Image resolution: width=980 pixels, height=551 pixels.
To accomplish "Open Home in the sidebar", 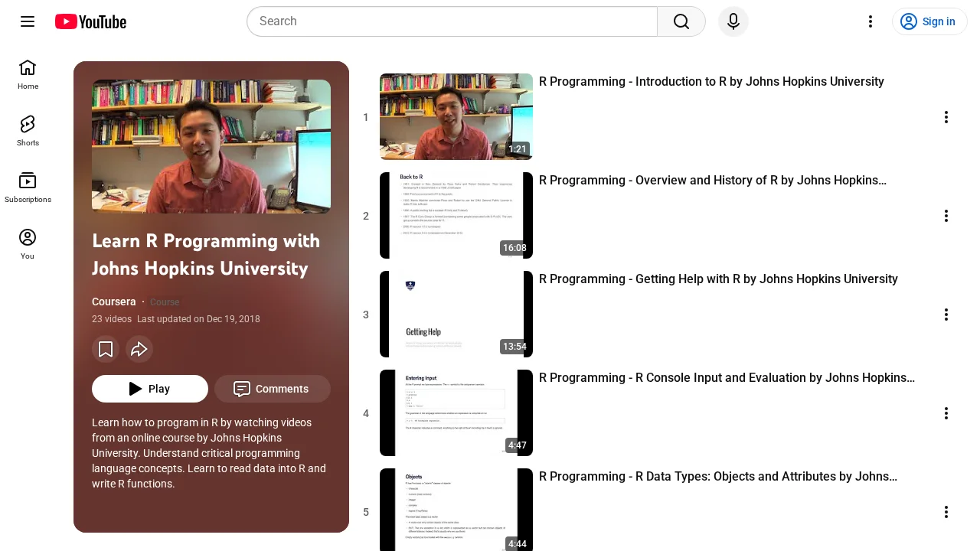I will pos(28,74).
